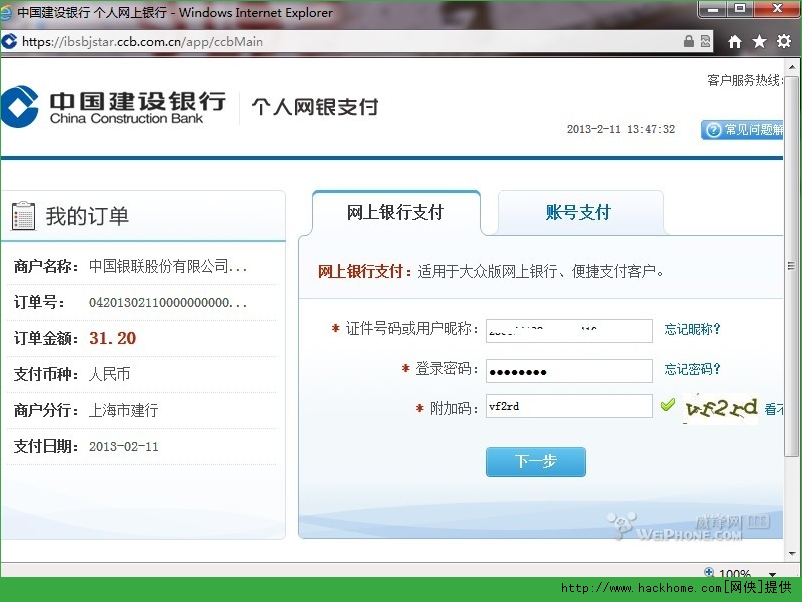Click the green captcha validation checkmark
This screenshot has height=602, width=802.
point(667,405)
